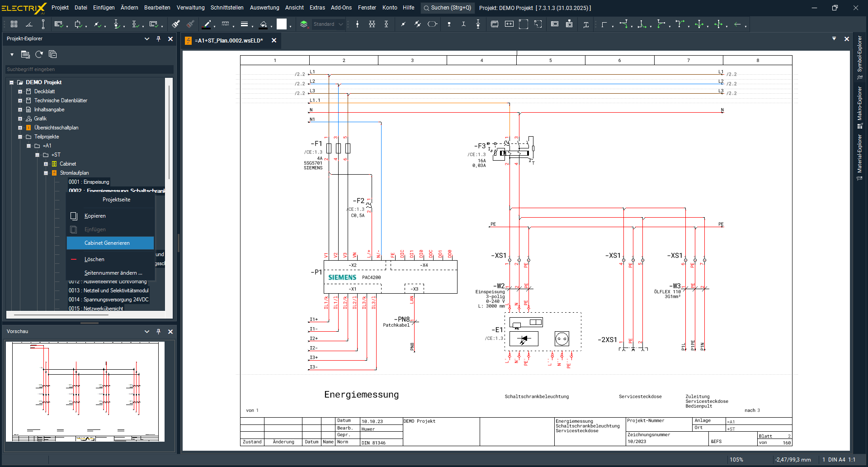Click the fill bucket color tool

263,24
